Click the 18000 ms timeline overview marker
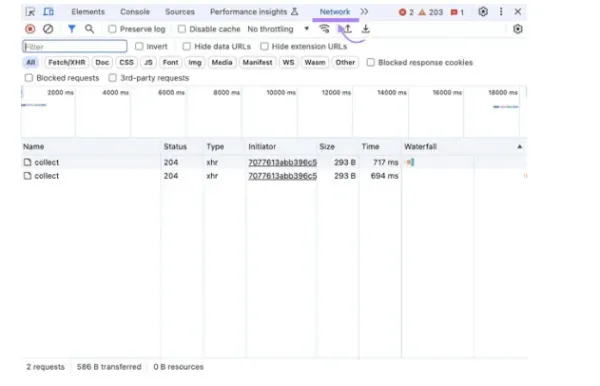Image resolution: width=600 pixels, height=386 pixels. click(503, 93)
